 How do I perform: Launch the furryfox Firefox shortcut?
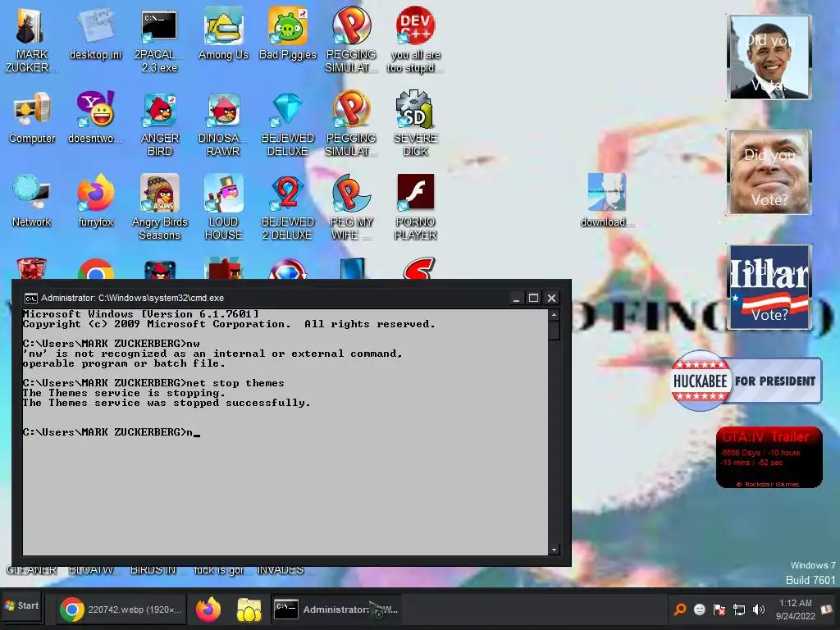tap(95, 202)
